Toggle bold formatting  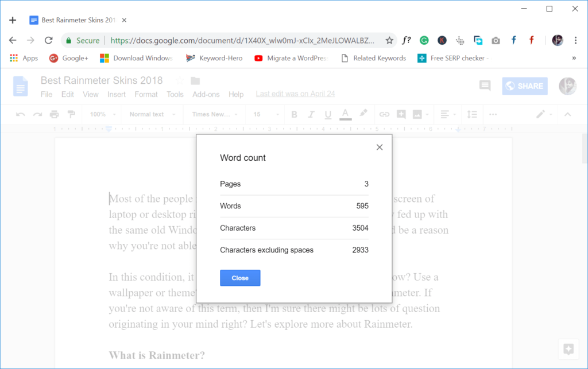point(293,114)
